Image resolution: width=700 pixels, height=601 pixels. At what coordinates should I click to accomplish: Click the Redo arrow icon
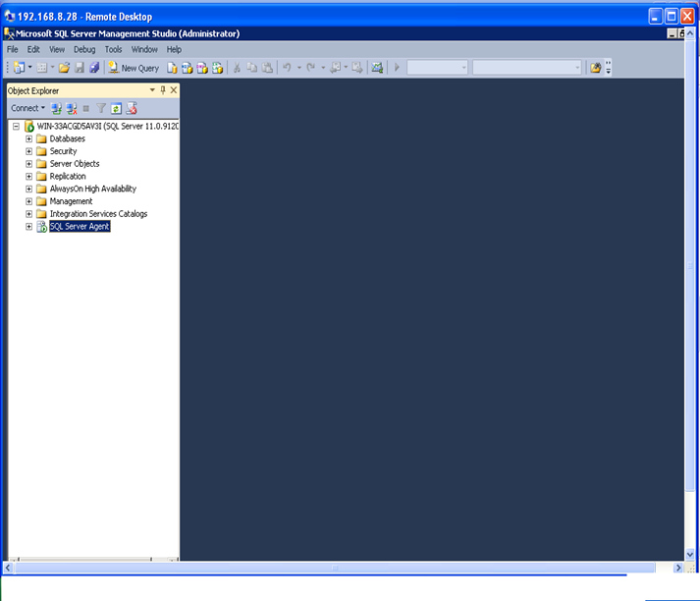coord(311,68)
